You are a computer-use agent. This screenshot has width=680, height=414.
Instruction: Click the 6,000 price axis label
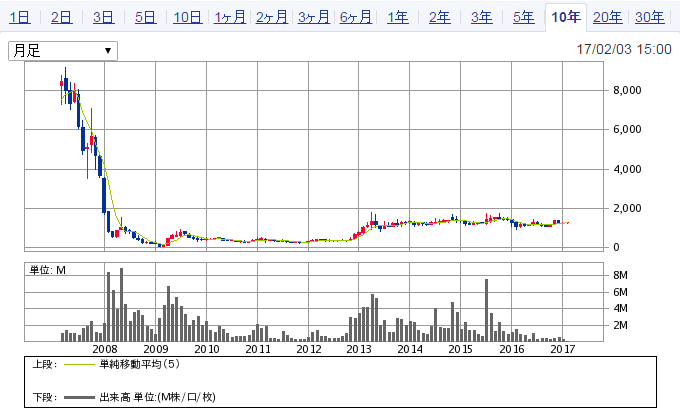627,129
